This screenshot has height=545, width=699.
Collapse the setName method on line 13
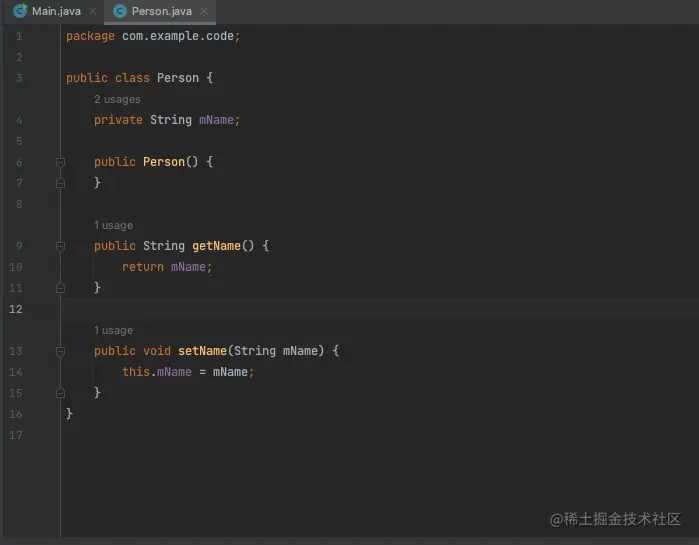[x=61, y=351]
